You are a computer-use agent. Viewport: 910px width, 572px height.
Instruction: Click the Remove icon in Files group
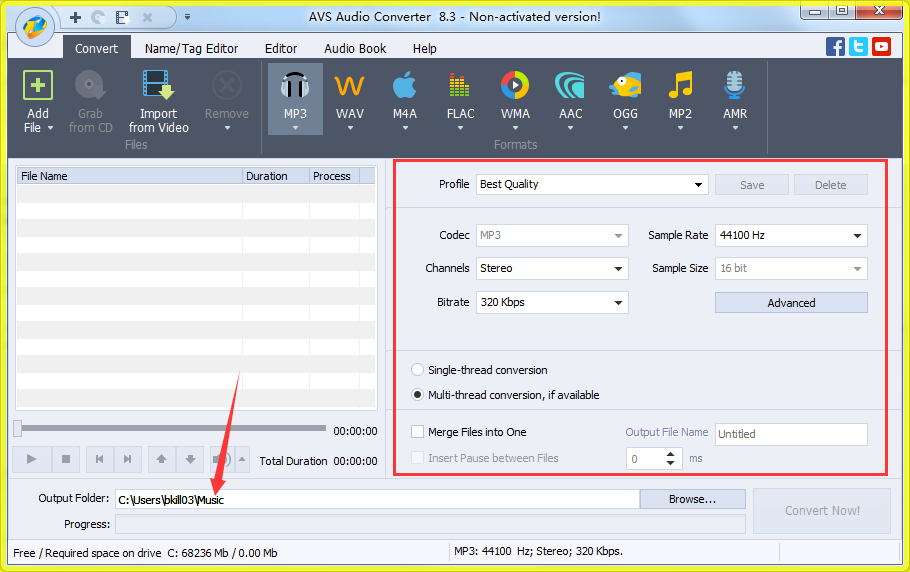pos(226,85)
